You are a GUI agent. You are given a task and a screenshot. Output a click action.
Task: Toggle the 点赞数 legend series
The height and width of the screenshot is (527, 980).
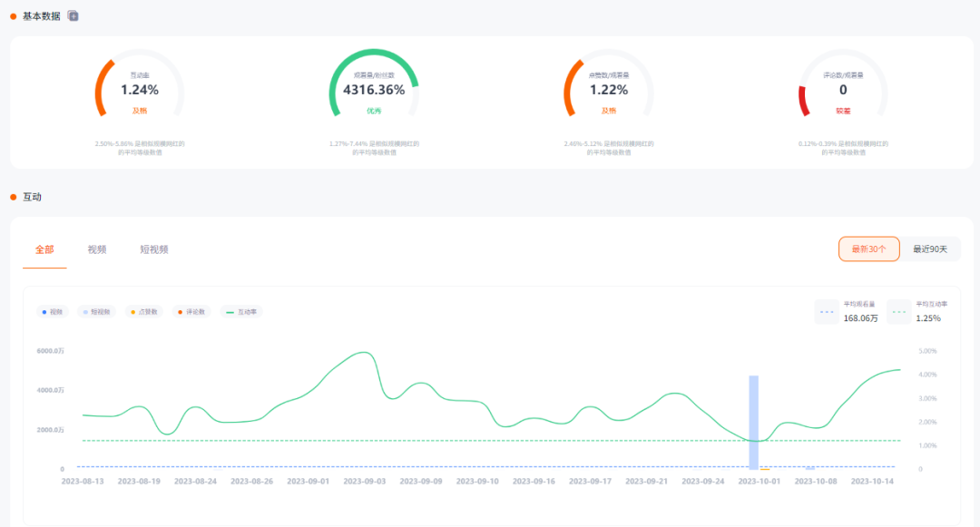[x=143, y=312]
